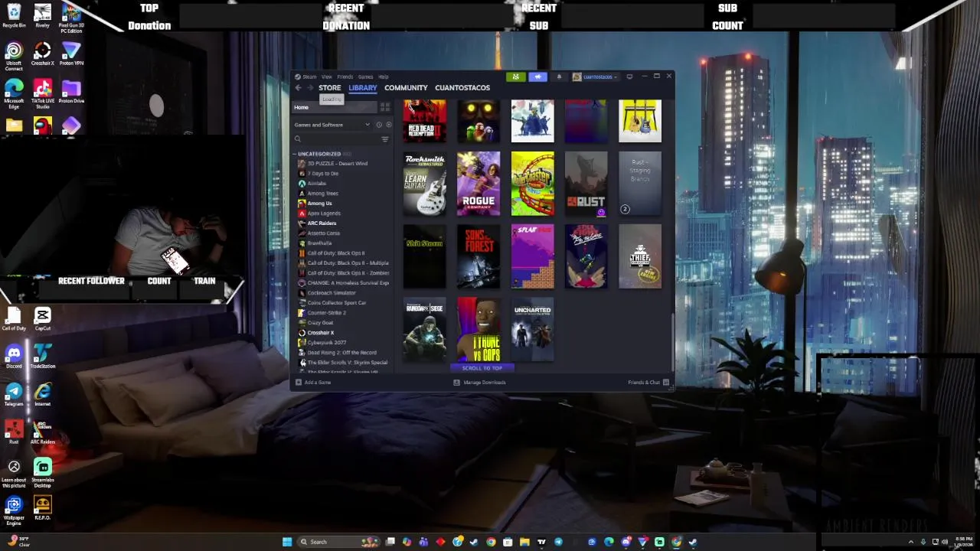Click the Steam forward navigation arrow
The height and width of the screenshot is (551, 980).
(310, 88)
